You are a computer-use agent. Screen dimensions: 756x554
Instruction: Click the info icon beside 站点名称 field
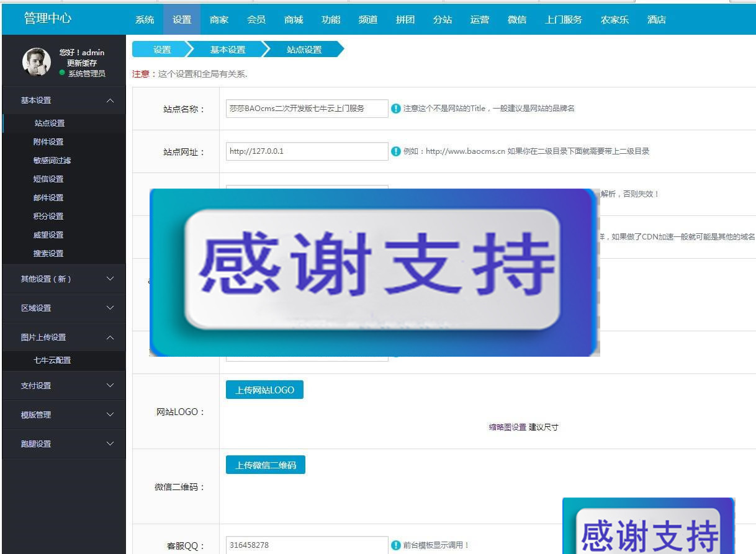point(395,108)
